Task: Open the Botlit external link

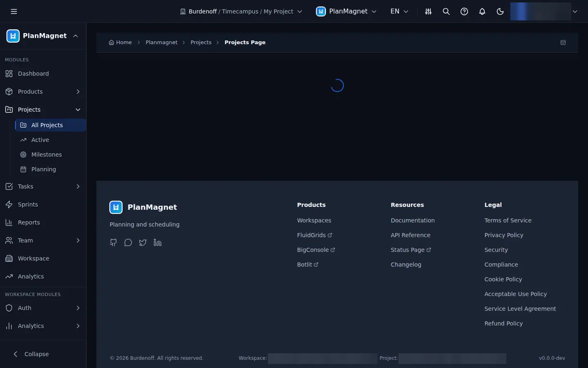Action: [307, 265]
